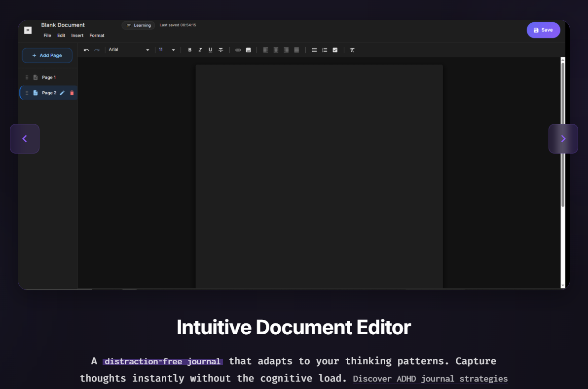Screen dimensions: 588x389
Task: Open the font size 11 dropdown
Action: pyautogui.click(x=167, y=50)
